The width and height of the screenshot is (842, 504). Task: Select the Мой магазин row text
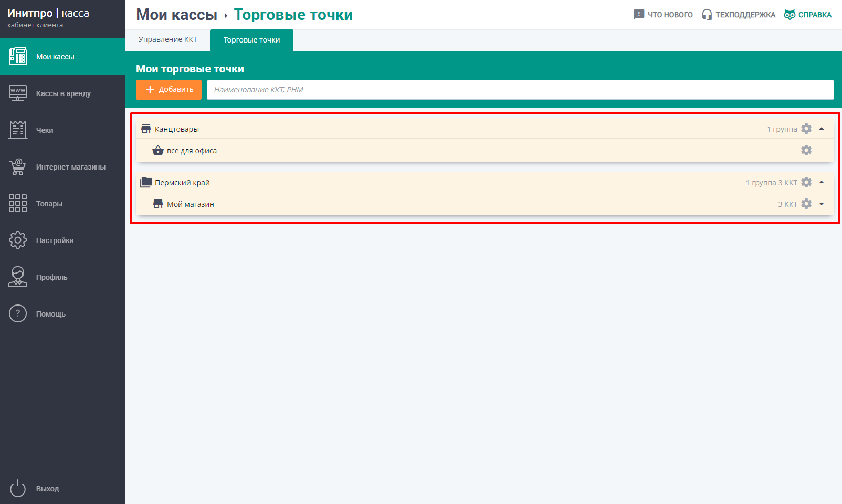[190, 204]
